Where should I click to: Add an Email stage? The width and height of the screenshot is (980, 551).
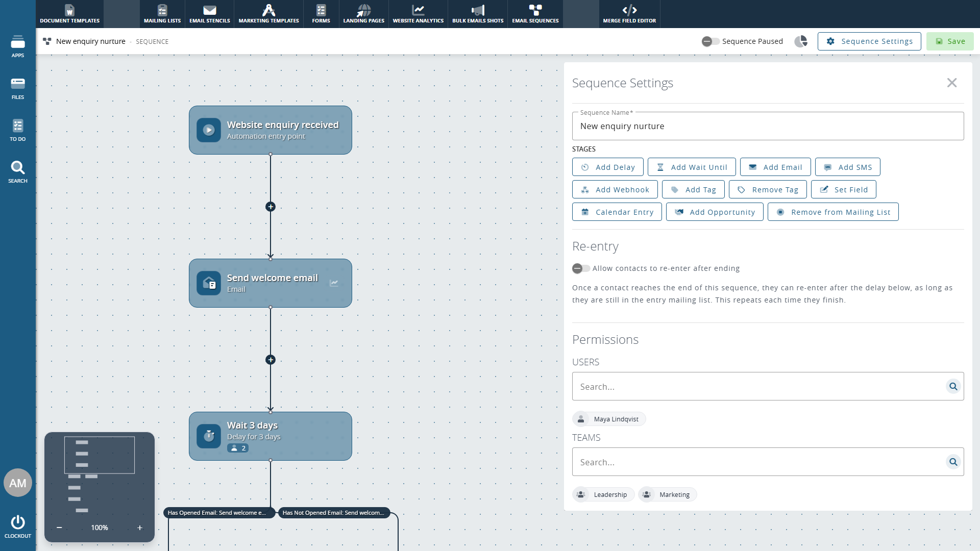(x=775, y=167)
